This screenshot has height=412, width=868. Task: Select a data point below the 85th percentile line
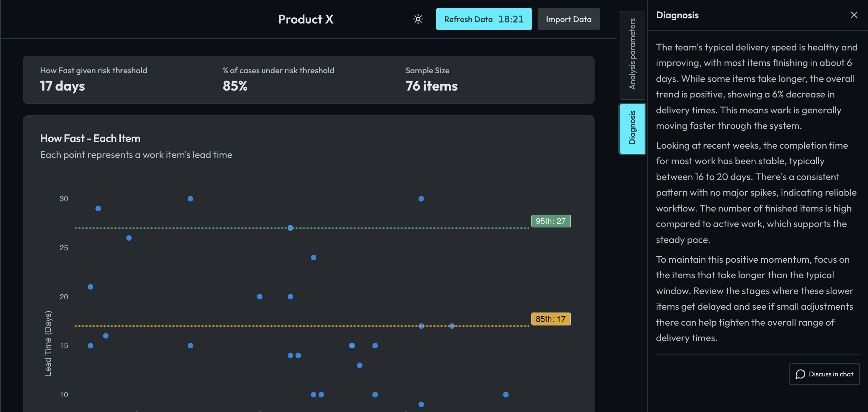coord(351,345)
